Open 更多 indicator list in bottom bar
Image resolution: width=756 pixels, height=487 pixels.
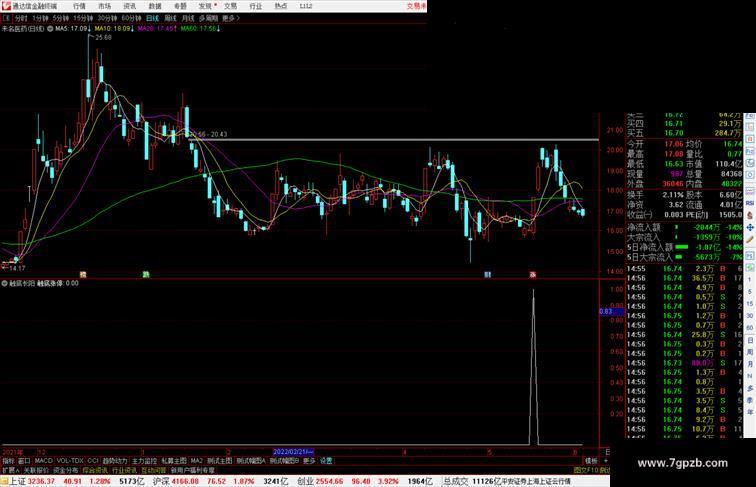click(309, 461)
